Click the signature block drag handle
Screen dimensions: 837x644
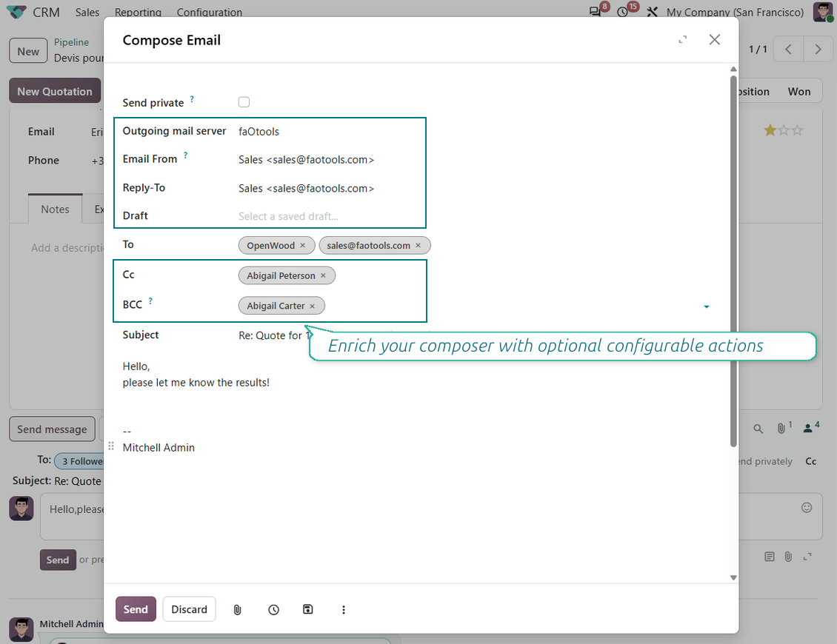coord(111,446)
